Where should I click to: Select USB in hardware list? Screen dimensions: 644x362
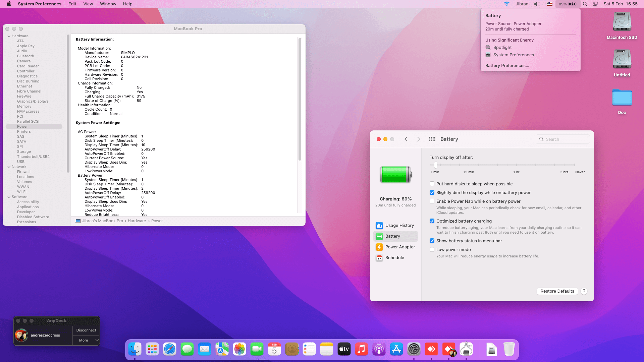click(x=21, y=162)
